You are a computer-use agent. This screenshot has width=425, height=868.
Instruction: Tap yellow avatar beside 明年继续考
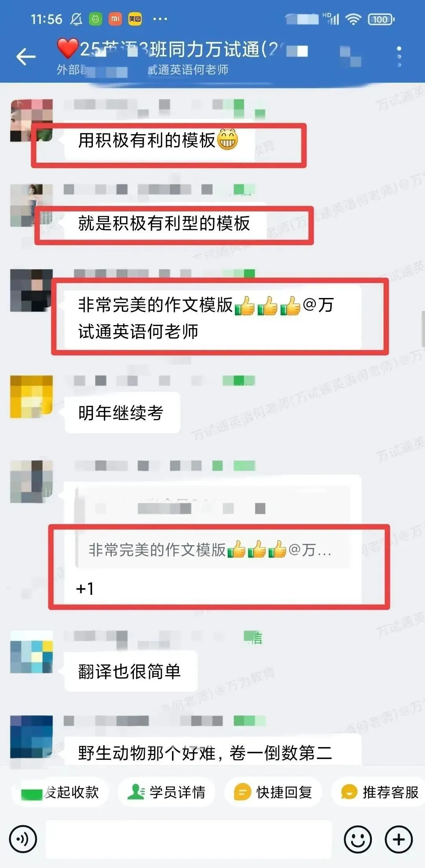click(31, 396)
